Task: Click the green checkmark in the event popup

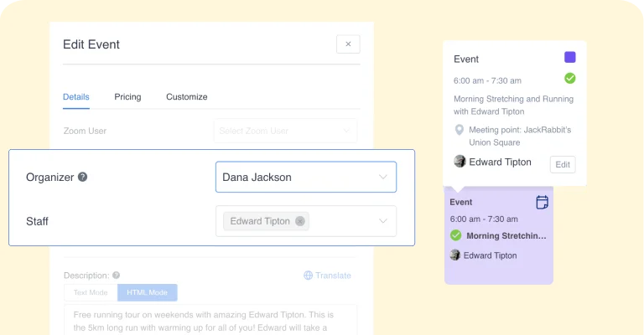Action: tap(569, 79)
